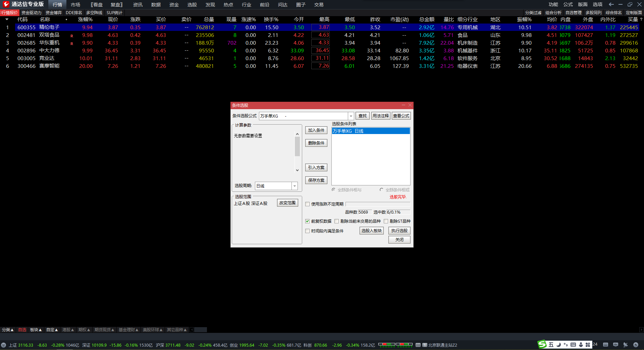Check 剔除当前未交易的品种 checkbox

tap(336, 221)
